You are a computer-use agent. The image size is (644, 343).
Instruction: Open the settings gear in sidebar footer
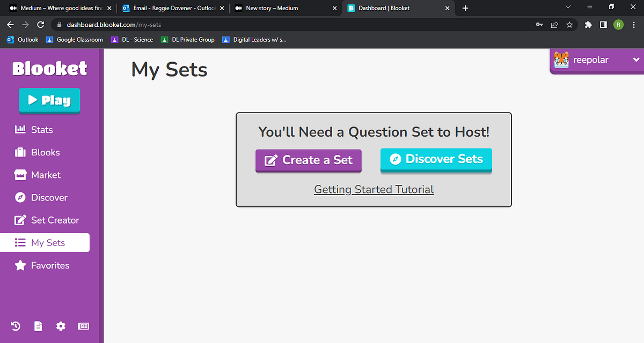pos(61,326)
